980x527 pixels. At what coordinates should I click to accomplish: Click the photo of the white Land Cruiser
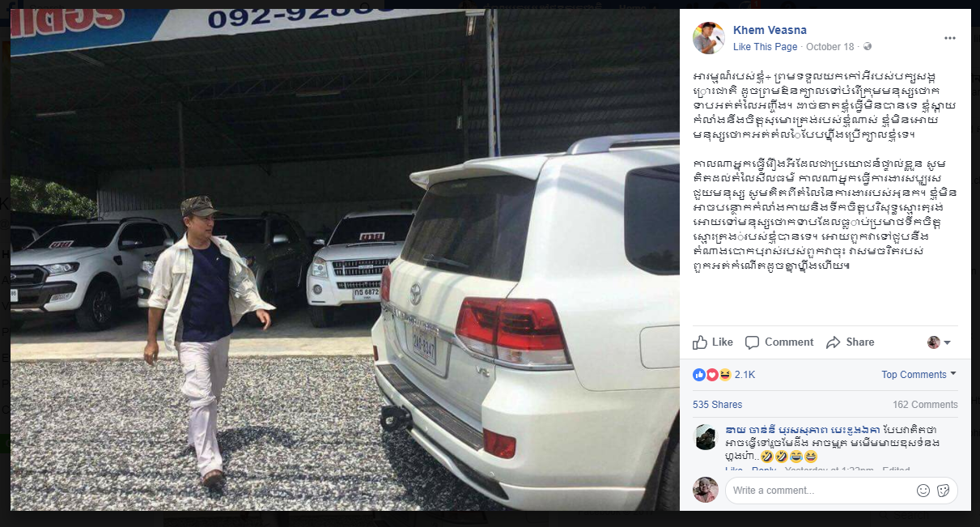coord(345,260)
